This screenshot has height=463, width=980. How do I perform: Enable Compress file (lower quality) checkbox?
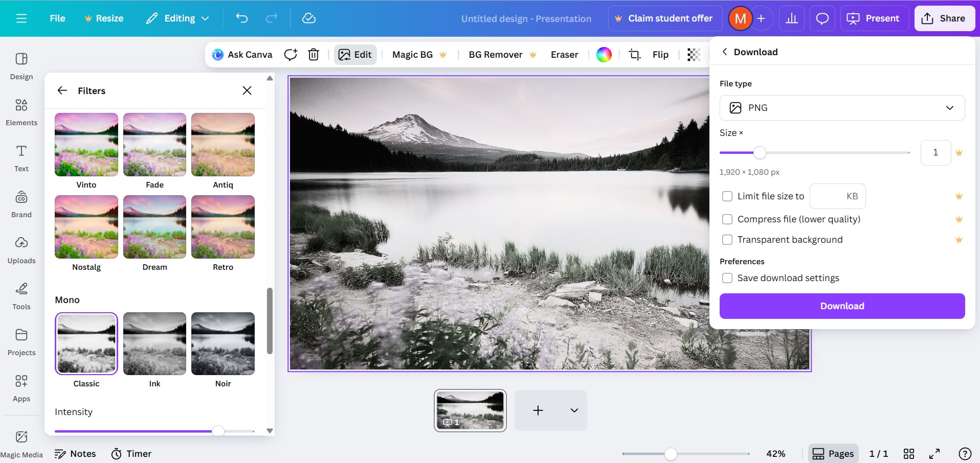tap(727, 219)
